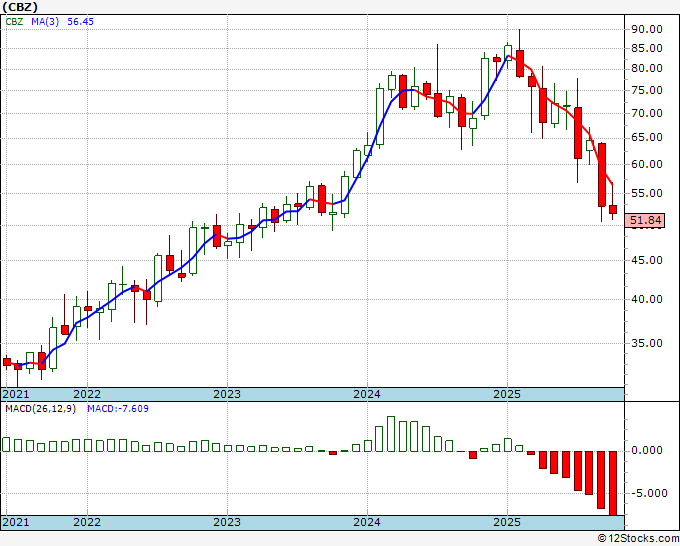Click the MACD:-7.609 value readout
Viewport: 680px width, 546px height.
(118, 409)
